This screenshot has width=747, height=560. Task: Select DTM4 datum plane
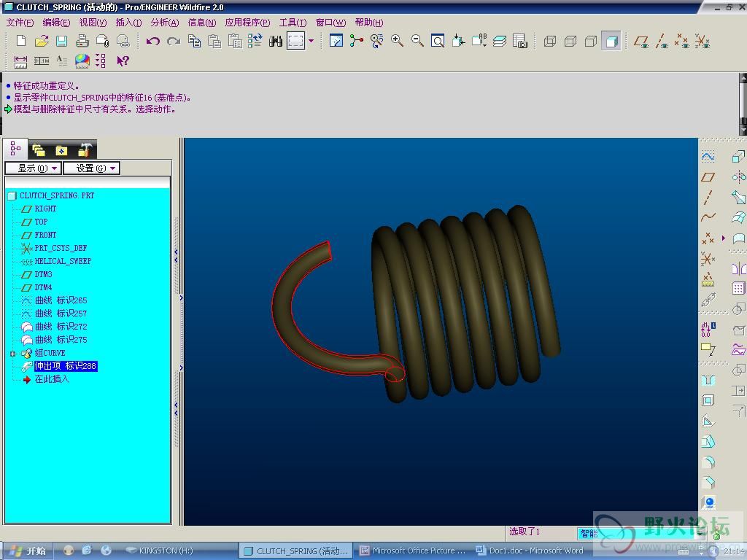[x=43, y=287]
